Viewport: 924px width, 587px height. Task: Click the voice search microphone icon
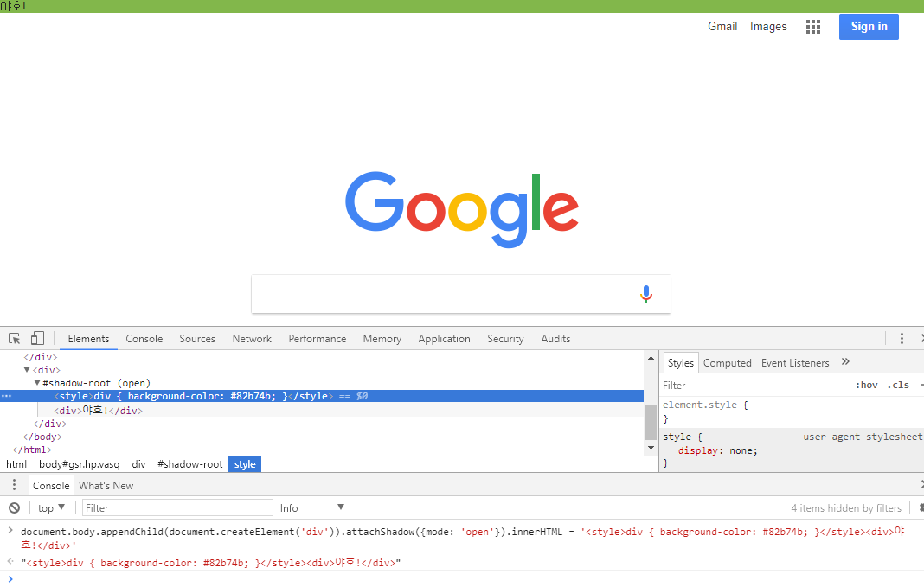(x=646, y=294)
